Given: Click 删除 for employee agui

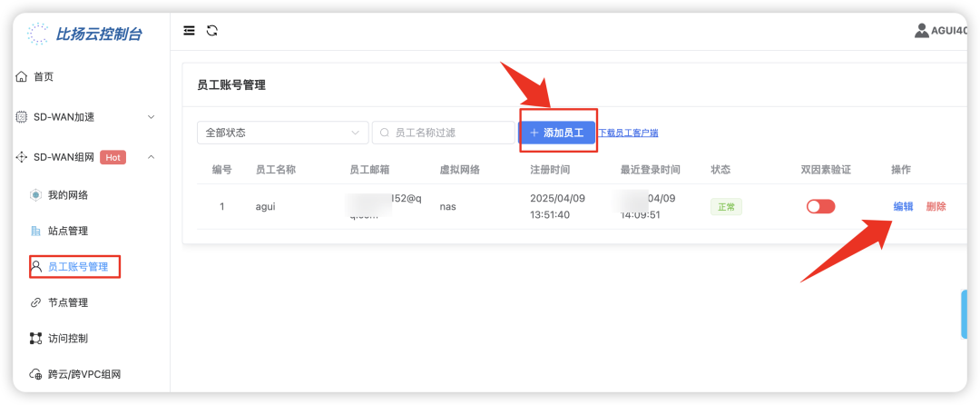Looking at the screenshot, I should tap(936, 206).
